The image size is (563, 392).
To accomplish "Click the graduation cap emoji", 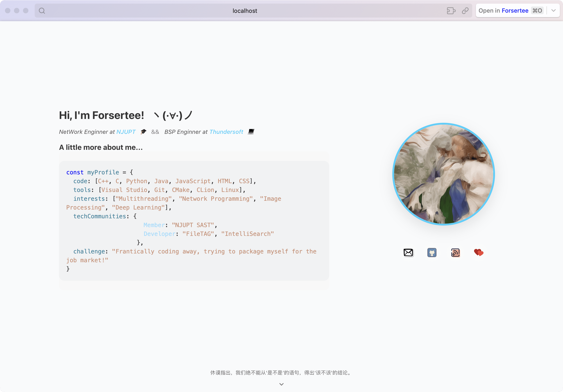I will point(143,132).
